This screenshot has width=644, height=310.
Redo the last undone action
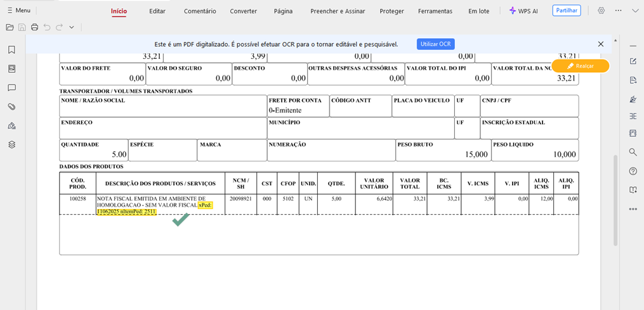coord(59,27)
